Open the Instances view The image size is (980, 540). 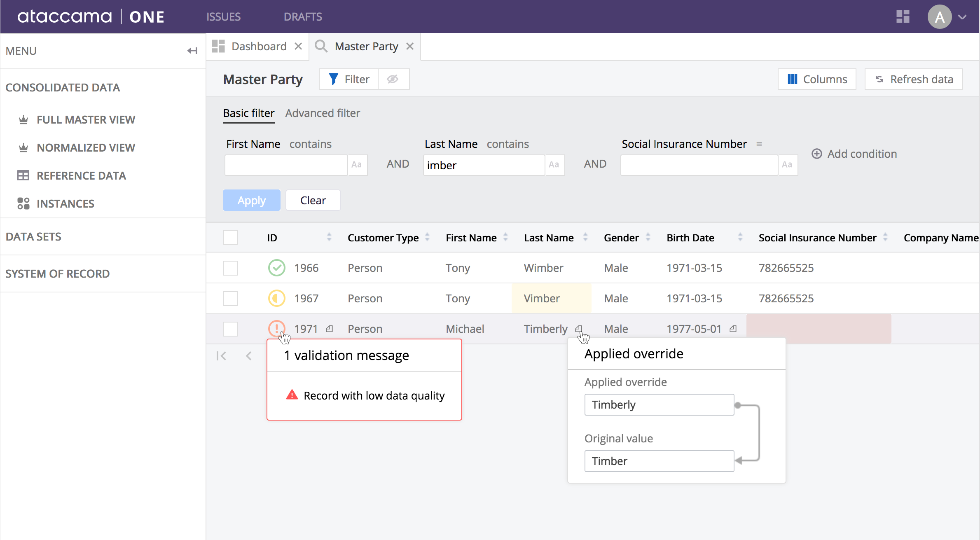coord(66,203)
